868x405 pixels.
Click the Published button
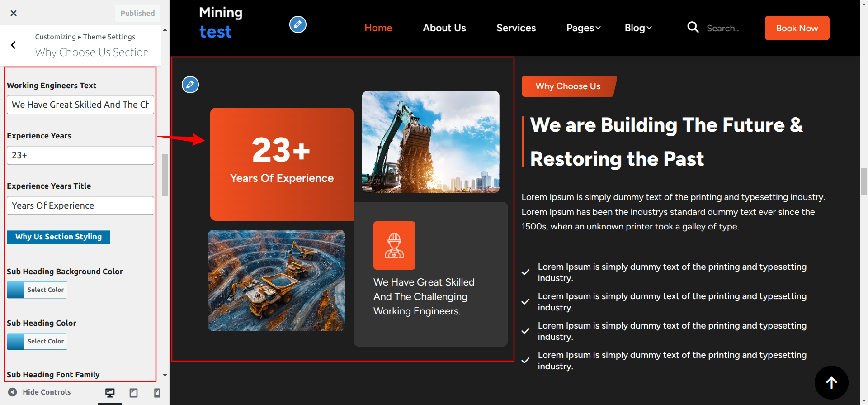137,14
